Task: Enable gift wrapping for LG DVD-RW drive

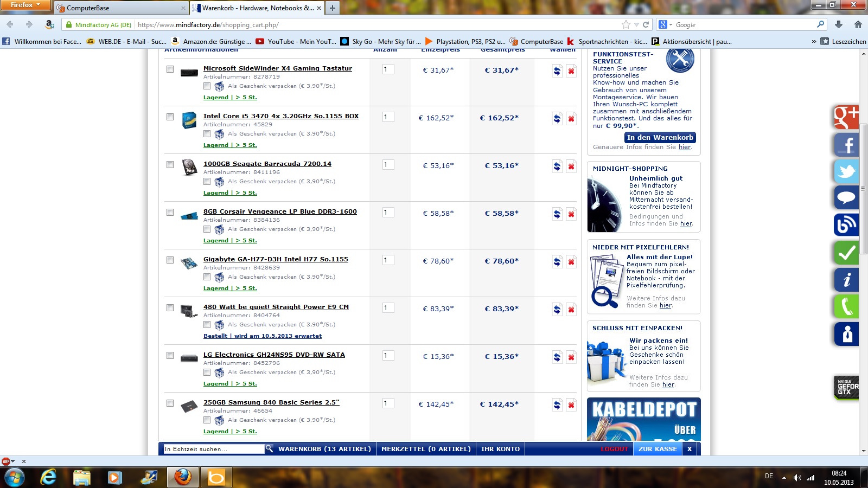Action: tap(207, 373)
